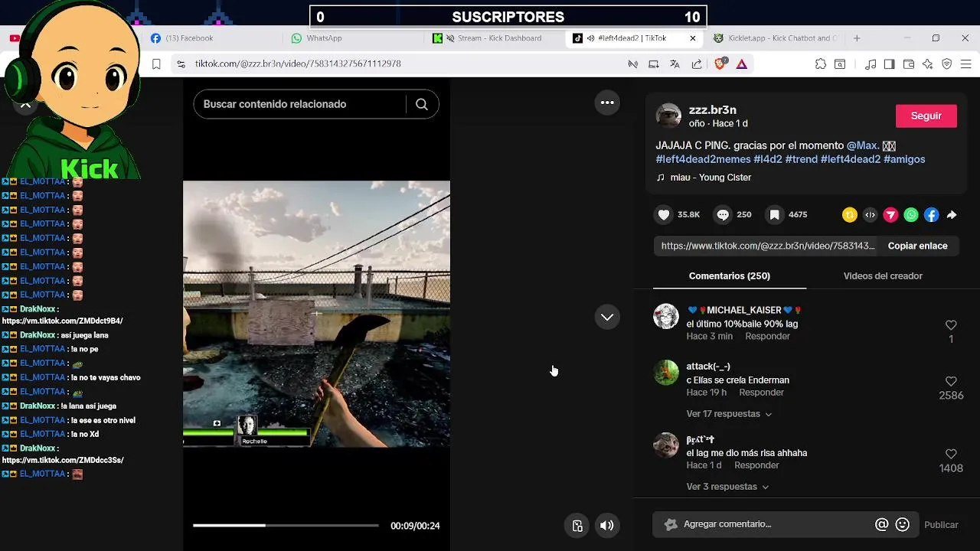Click Responder under 'el lag me dio' comment
Viewport: 980px width, 551px height.
756,465
